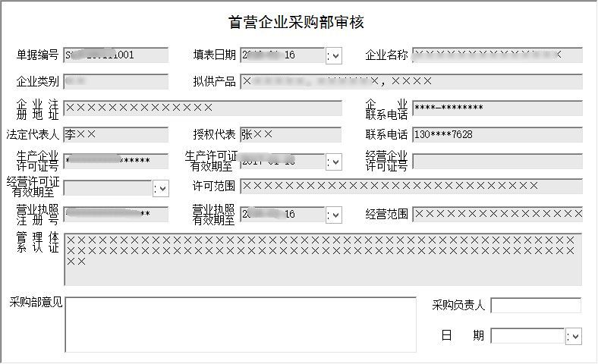This screenshot has width=598, height=364.
Task: Click the 采购负责人 label
Action: pos(458,305)
